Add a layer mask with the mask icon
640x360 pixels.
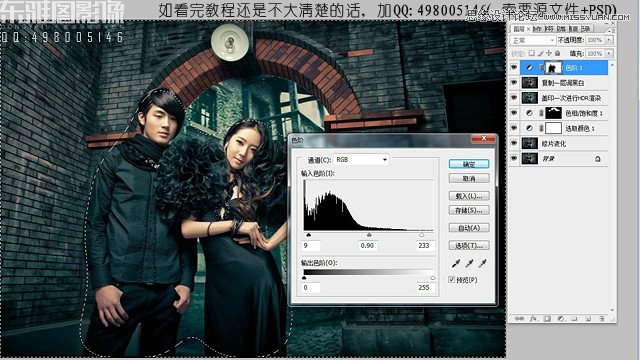(x=547, y=318)
